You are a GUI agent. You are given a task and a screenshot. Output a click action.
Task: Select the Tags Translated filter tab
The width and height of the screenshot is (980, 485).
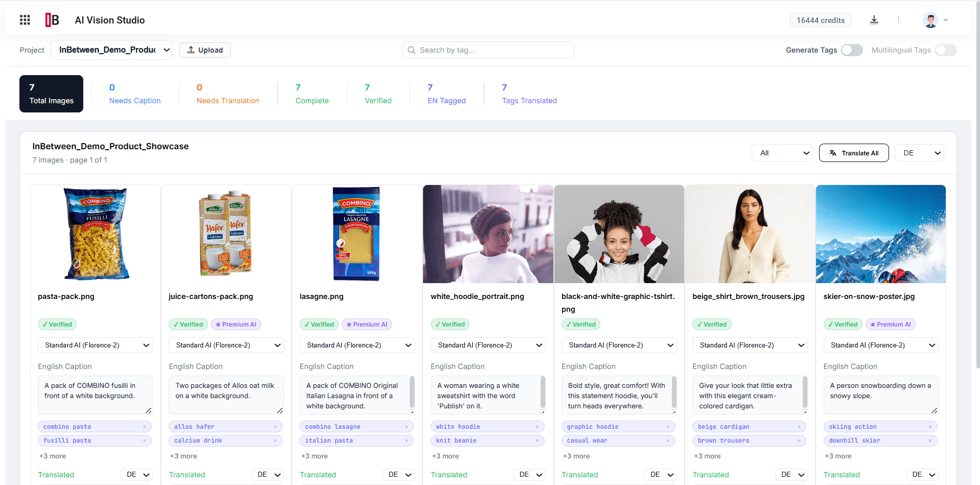coord(529,94)
